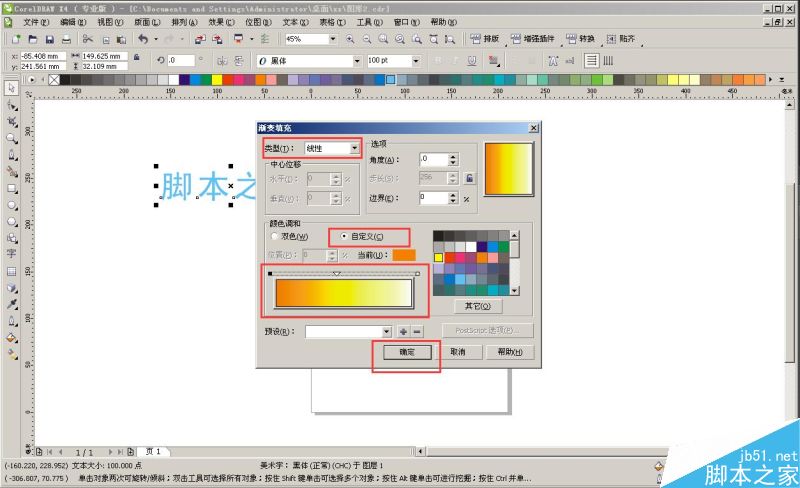Open the 工具 Tools menu
800x488 pixels.
pos(369,22)
